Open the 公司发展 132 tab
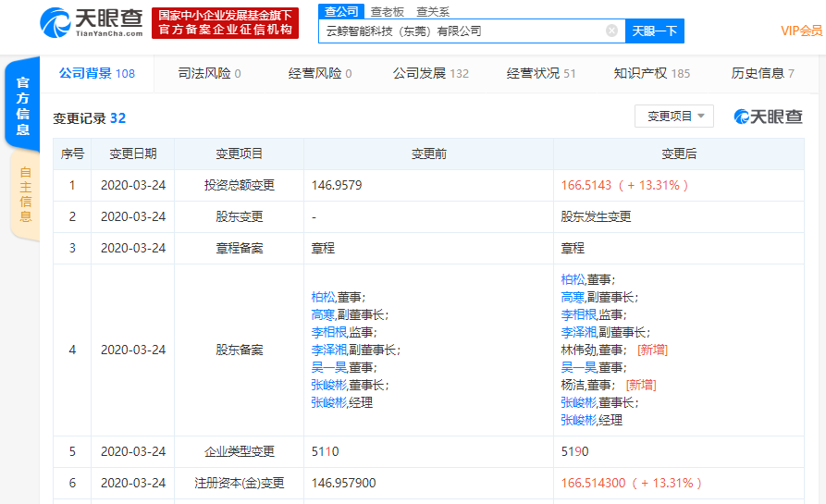The height and width of the screenshot is (504, 826). point(430,73)
